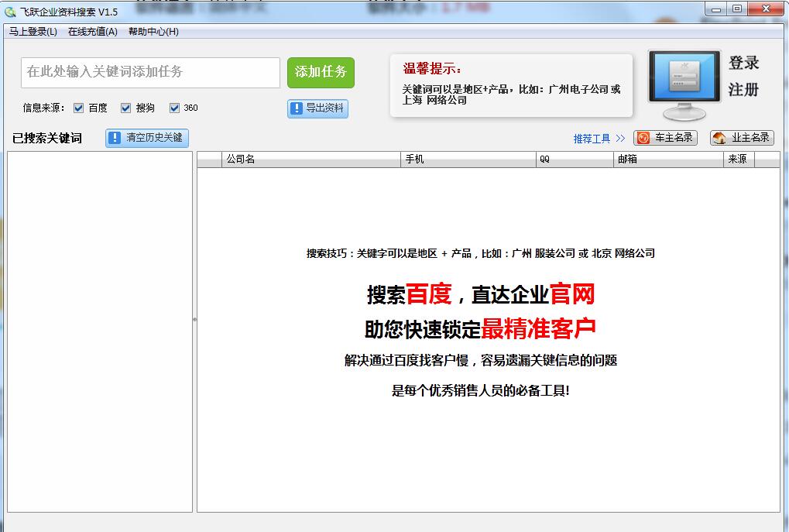Click the 清空历史关键 clear history button
Screen dimensions: 789x532
click(x=147, y=138)
